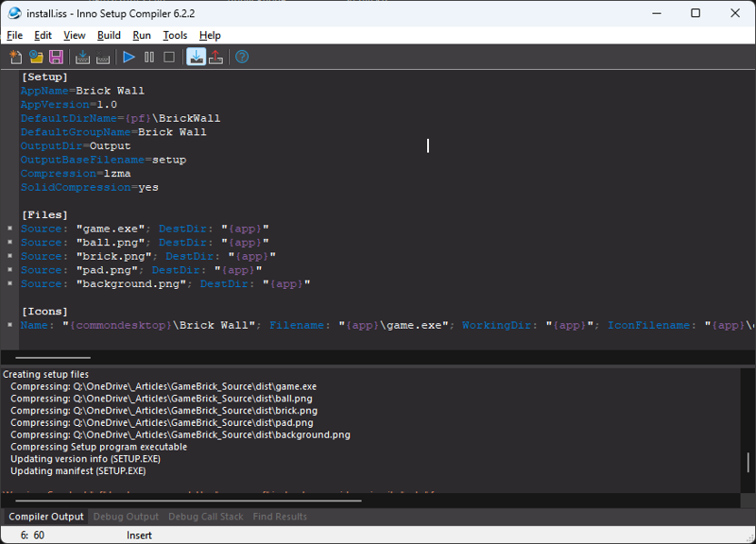Select the Target Setup toolbar icon
This screenshot has height=544, width=756.
pyautogui.click(x=196, y=58)
